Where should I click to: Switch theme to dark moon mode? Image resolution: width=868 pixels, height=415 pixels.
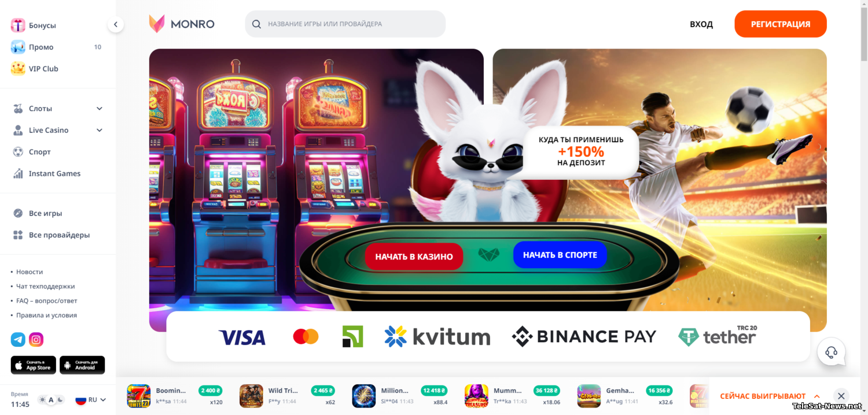60,400
